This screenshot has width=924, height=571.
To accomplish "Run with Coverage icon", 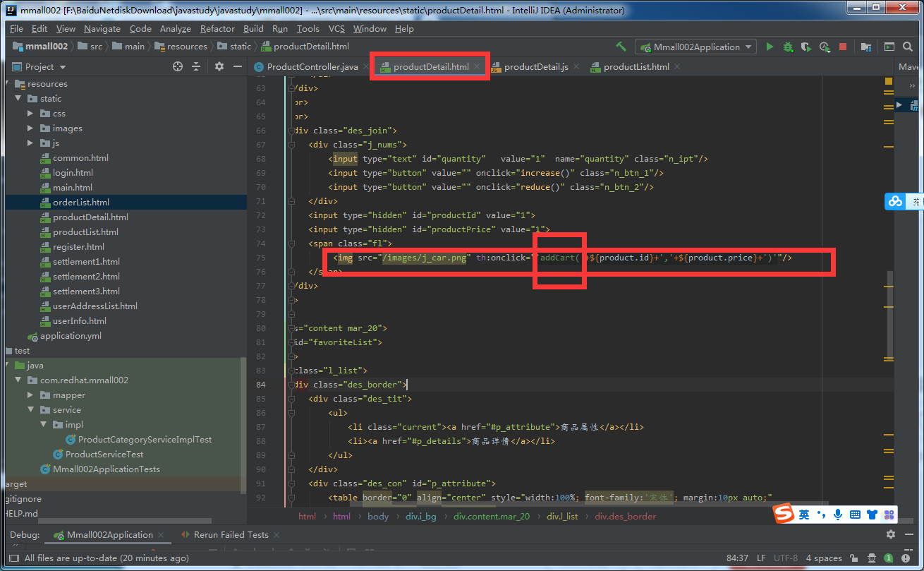I will (806, 47).
